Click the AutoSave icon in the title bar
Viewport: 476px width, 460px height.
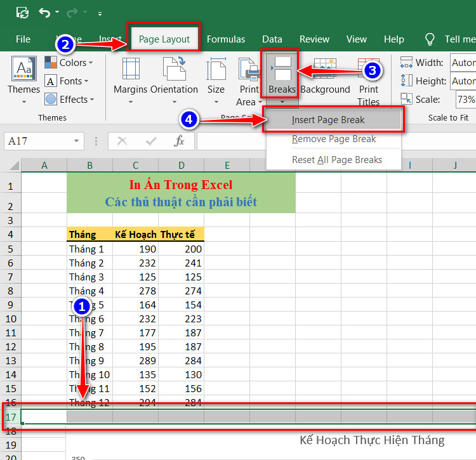(x=22, y=13)
